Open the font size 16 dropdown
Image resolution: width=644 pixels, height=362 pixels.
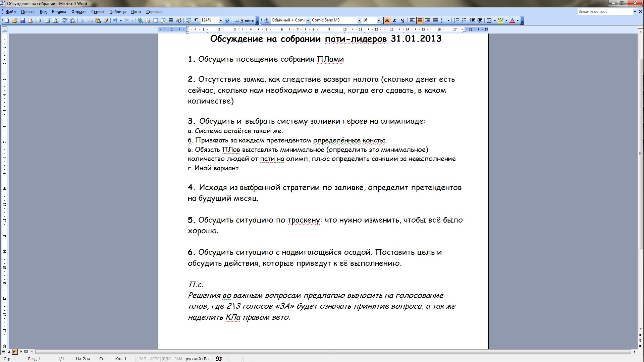[x=379, y=20]
